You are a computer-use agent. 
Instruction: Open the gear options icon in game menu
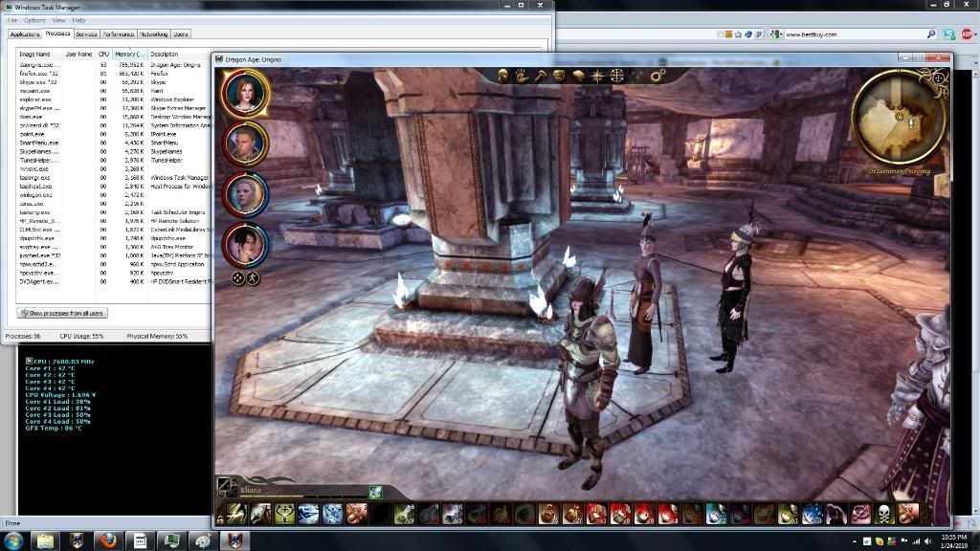tap(657, 76)
